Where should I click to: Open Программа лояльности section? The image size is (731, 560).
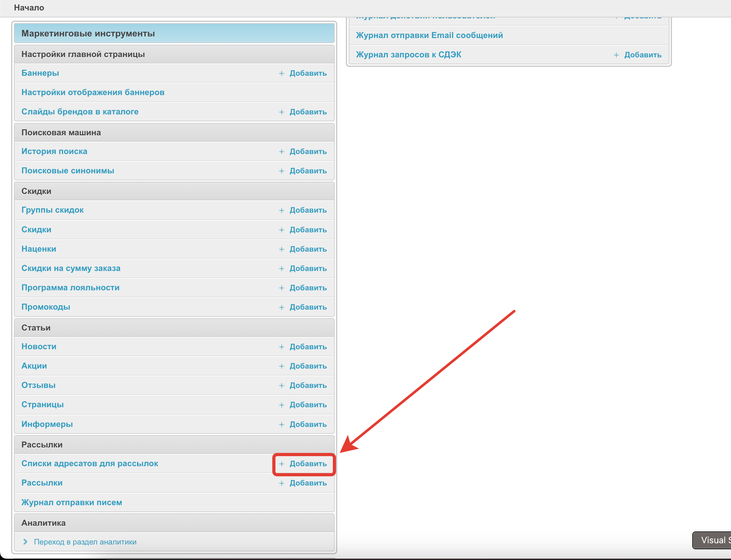[x=70, y=288]
